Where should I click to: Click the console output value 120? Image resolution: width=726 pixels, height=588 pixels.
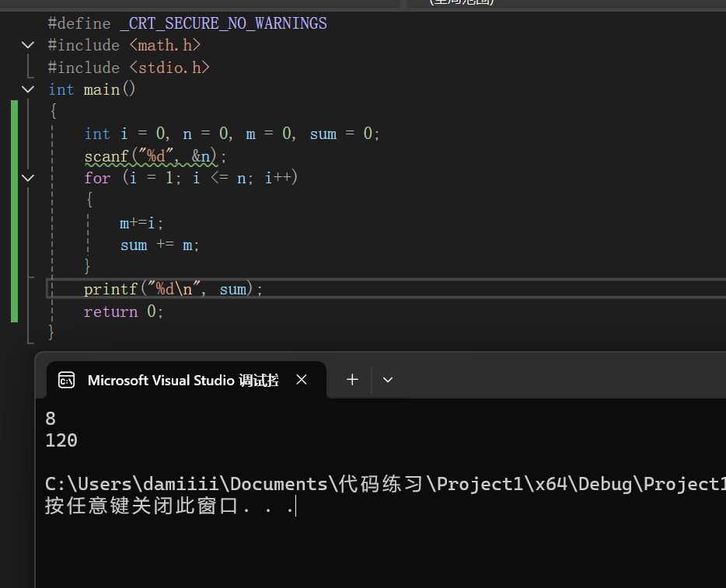point(61,440)
